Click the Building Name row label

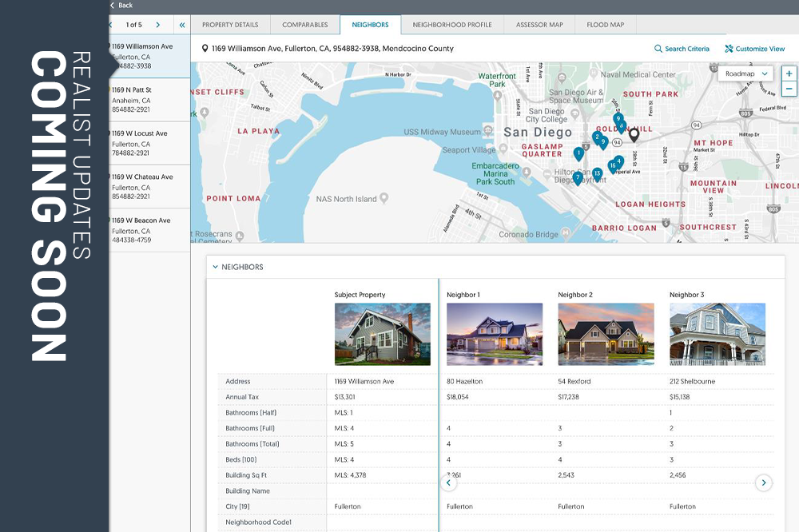click(248, 490)
